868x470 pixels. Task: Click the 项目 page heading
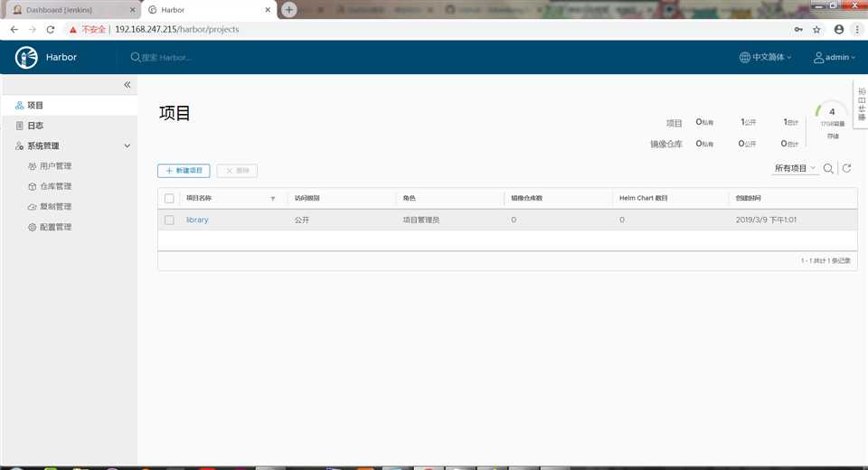pos(175,113)
